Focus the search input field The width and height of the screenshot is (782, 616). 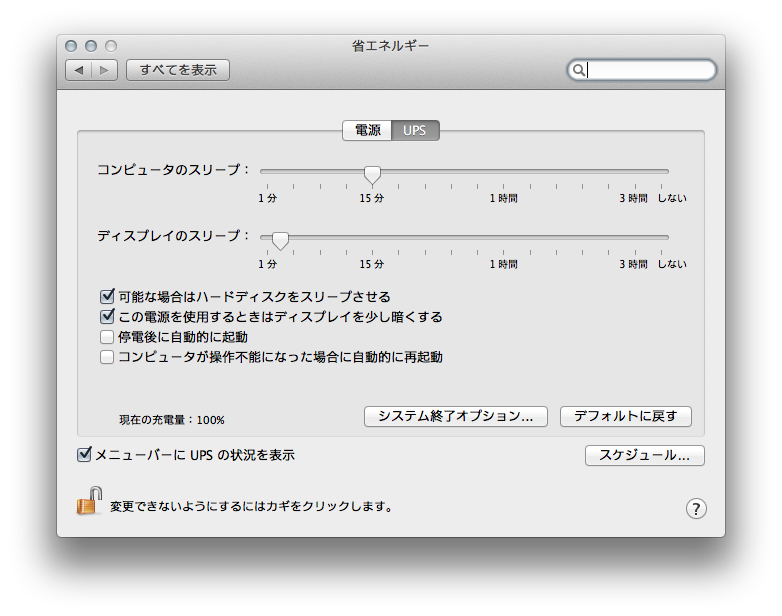(641, 70)
